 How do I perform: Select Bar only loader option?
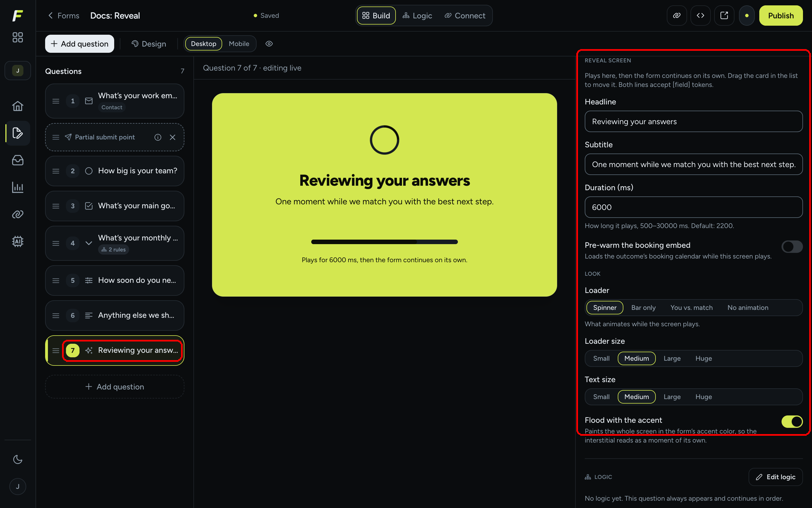[643, 308]
